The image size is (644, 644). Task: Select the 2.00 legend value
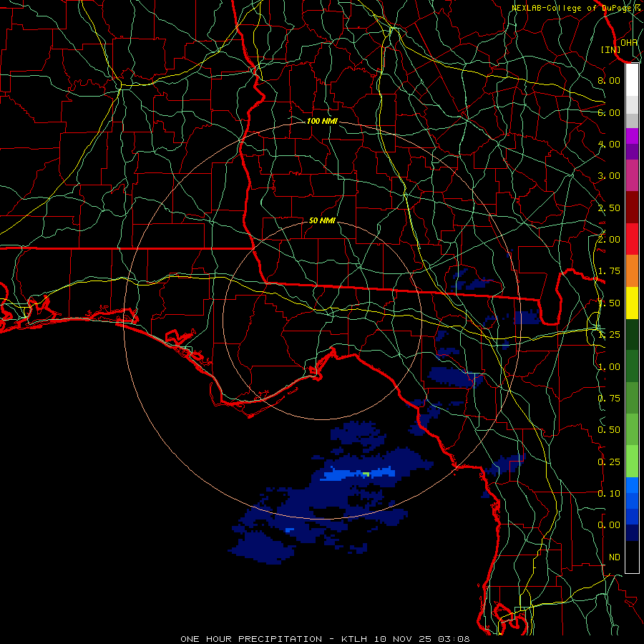pyautogui.click(x=609, y=240)
